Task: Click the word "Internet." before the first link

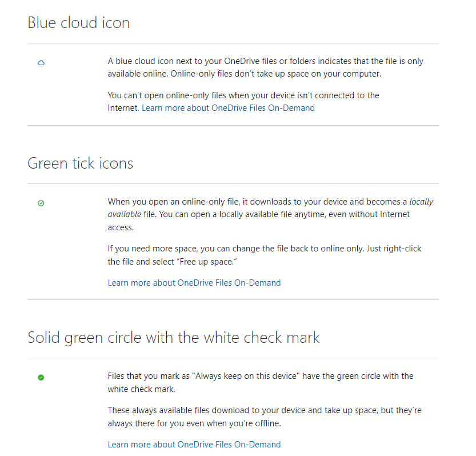Action: 123,108
